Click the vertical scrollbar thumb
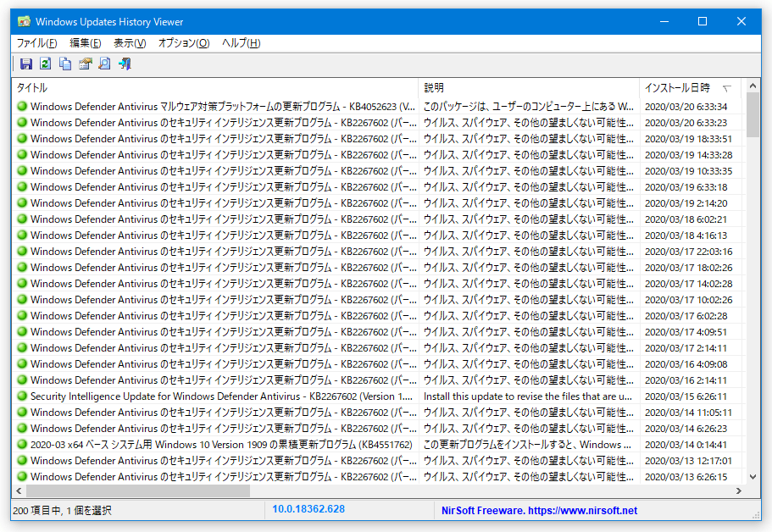 point(753,114)
